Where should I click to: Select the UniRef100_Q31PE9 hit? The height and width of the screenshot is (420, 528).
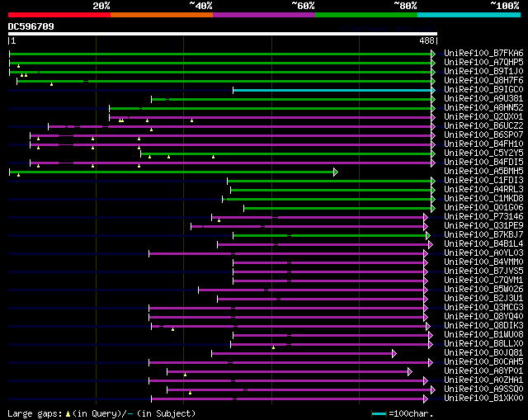click(x=483, y=225)
